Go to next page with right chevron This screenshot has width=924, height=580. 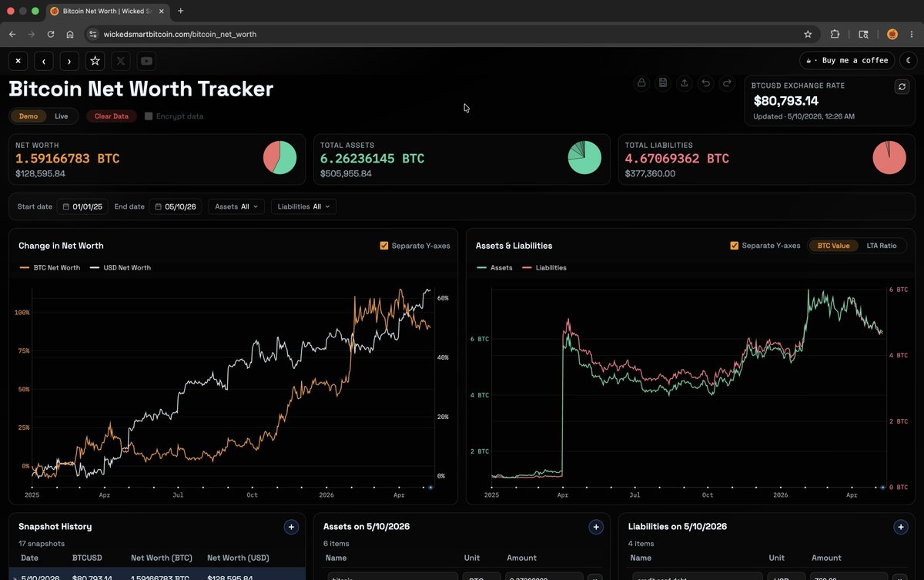tap(69, 61)
